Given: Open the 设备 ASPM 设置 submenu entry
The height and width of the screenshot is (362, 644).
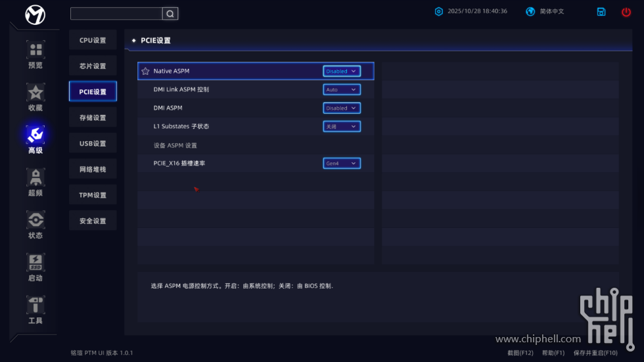Looking at the screenshot, I should point(175,145).
